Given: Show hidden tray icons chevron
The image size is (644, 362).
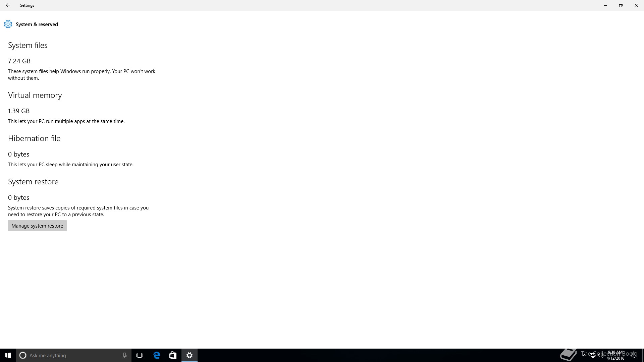Looking at the screenshot, I should point(585,355).
